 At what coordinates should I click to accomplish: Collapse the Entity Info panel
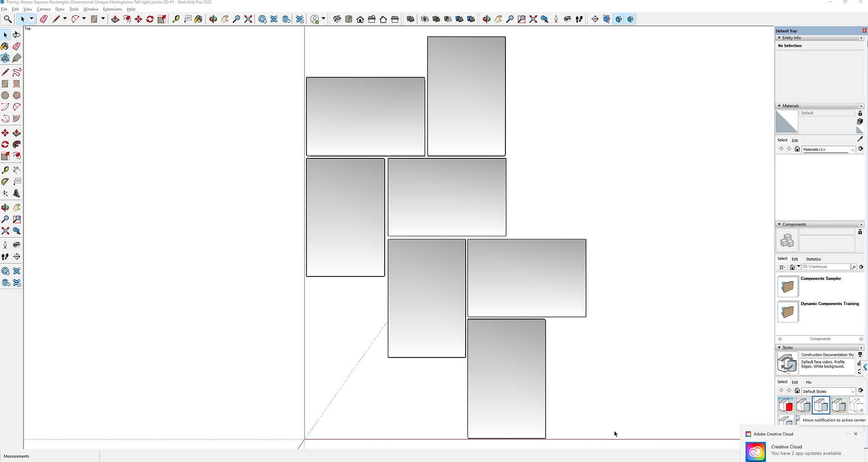pyautogui.click(x=779, y=38)
